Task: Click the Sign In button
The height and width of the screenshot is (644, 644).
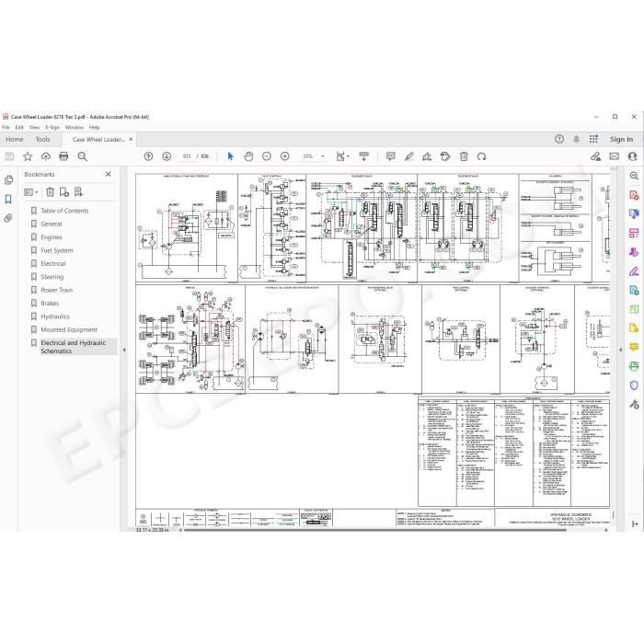Action: click(621, 139)
